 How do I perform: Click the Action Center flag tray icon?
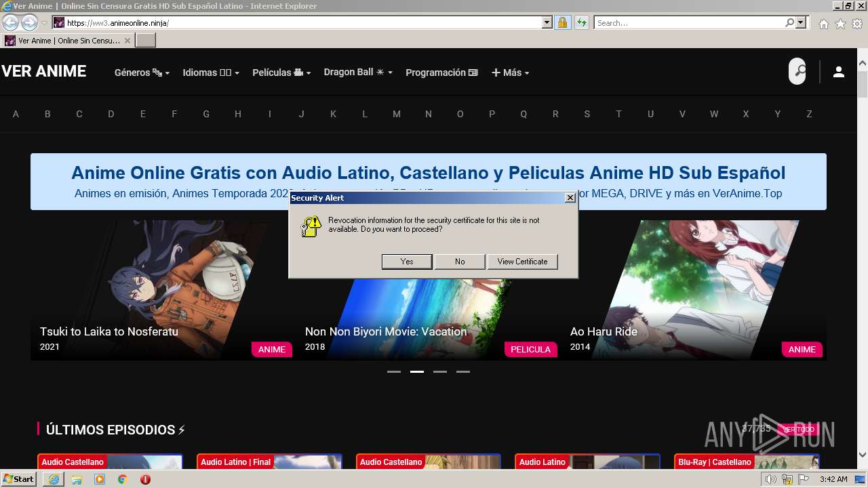click(x=804, y=479)
